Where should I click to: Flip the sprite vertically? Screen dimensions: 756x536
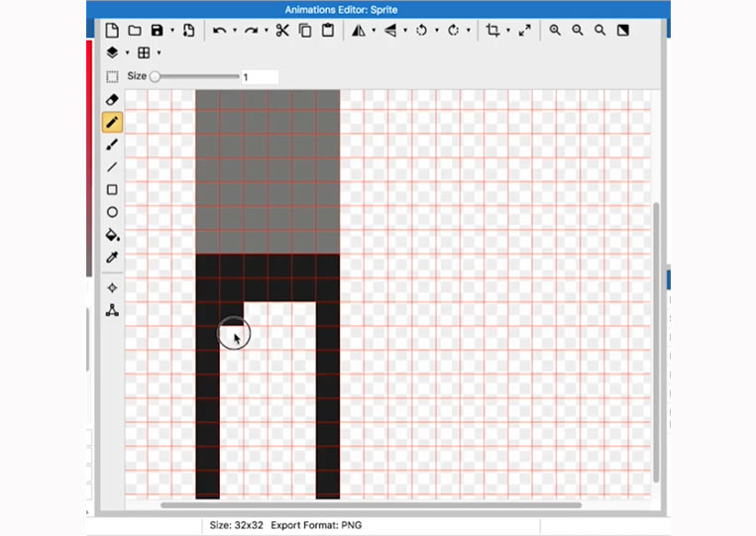pos(390,31)
